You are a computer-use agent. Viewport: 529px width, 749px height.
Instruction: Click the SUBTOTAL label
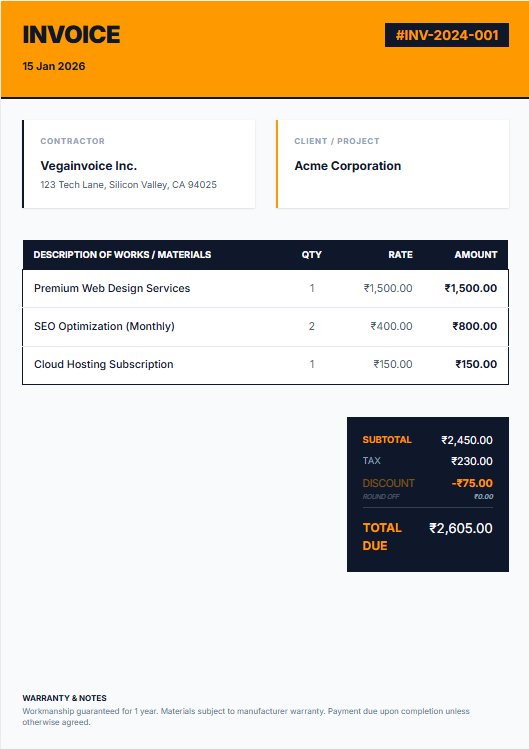387,439
